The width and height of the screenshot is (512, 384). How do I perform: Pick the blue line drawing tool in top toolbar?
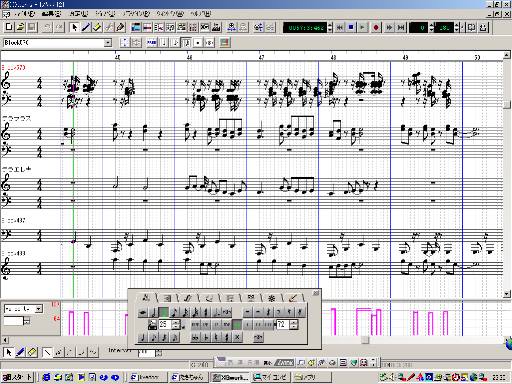tap(86, 27)
